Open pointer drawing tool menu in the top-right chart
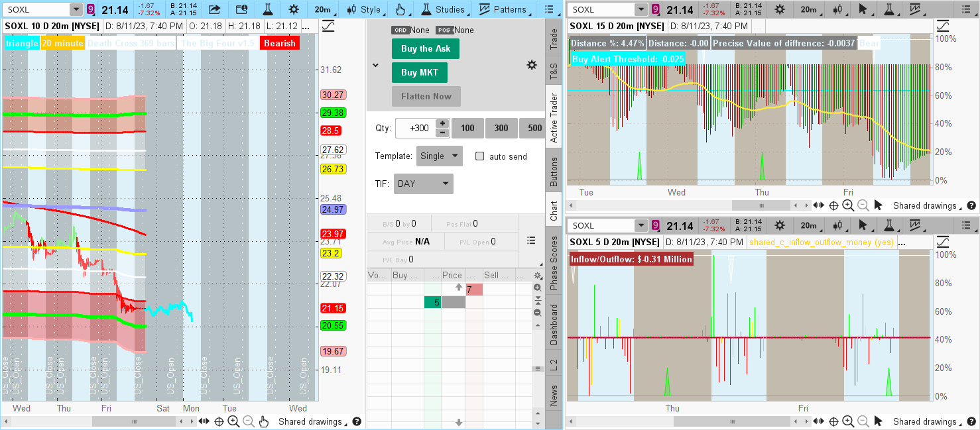The height and width of the screenshot is (430, 980). [x=863, y=9]
